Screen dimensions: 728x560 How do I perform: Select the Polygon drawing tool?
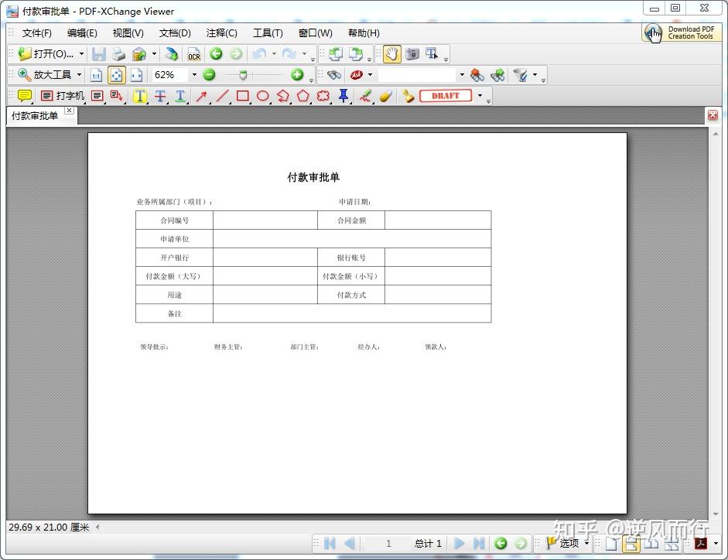tap(303, 96)
